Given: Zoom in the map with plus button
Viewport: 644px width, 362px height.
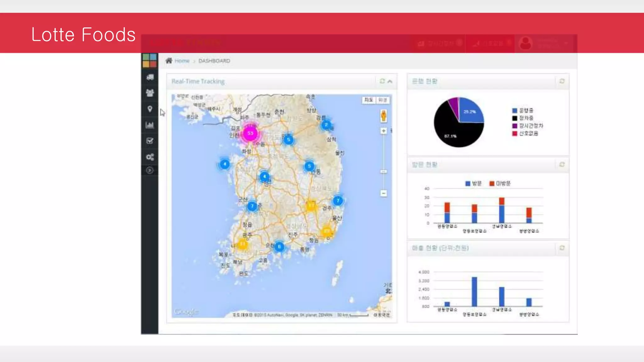Looking at the screenshot, I should click(x=384, y=131).
